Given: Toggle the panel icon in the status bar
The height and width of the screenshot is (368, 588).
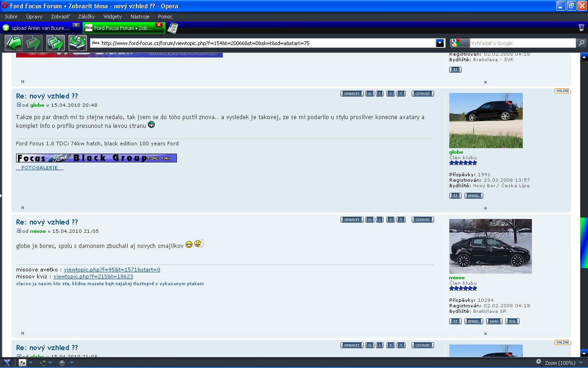Looking at the screenshot, I should click(x=7, y=362).
